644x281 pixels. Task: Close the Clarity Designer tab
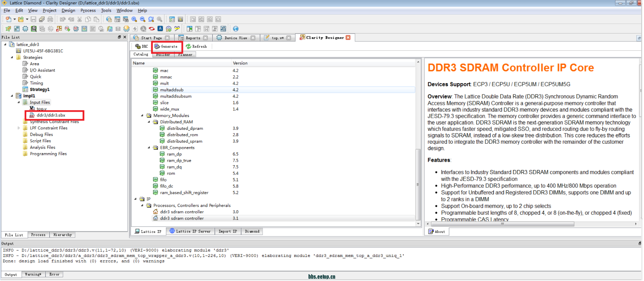point(348,38)
